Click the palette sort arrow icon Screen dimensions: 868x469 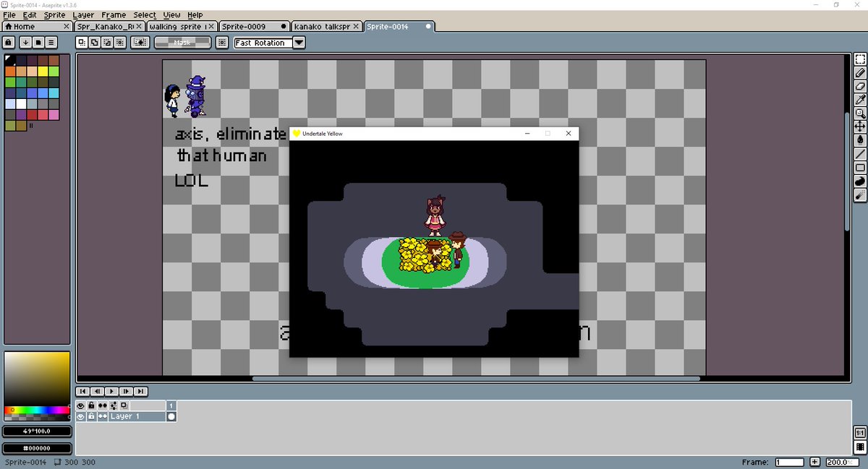pos(25,43)
